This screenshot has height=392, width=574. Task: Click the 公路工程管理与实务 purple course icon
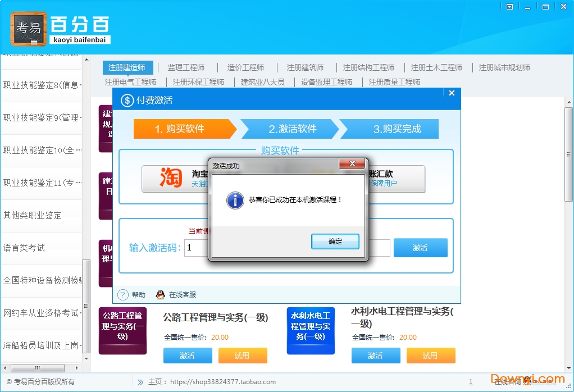coord(122,330)
